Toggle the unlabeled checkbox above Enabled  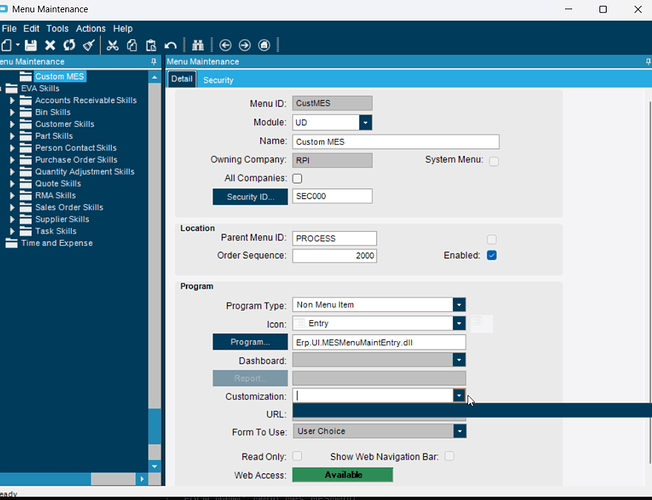[x=492, y=239]
